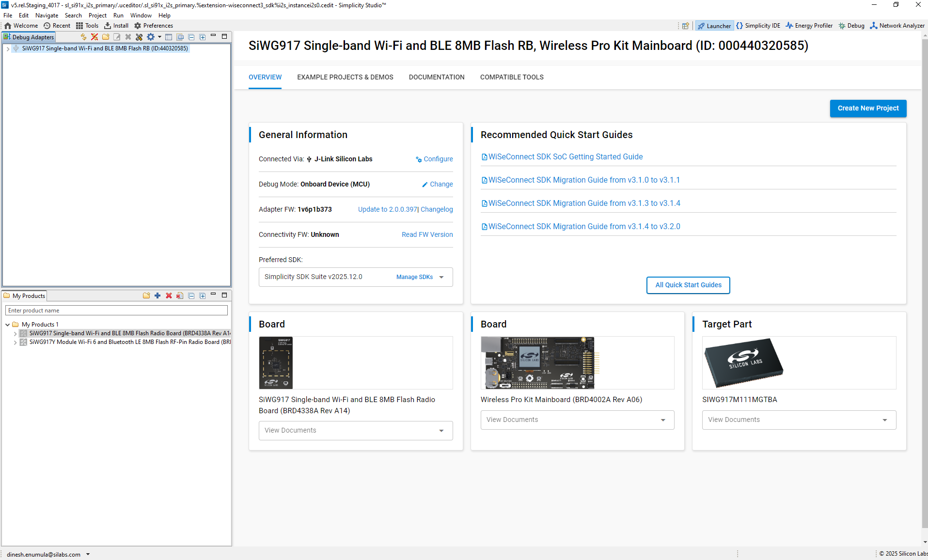This screenshot has width=928, height=560.
Task: Expand the SiWG917 debug adapter tree node
Action: point(8,48)
